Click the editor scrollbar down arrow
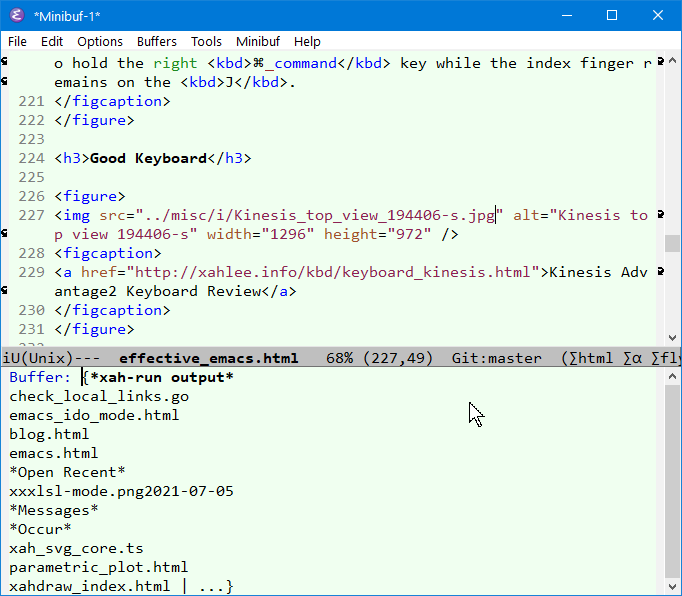 pyautogui.click(x=672, y=338)
